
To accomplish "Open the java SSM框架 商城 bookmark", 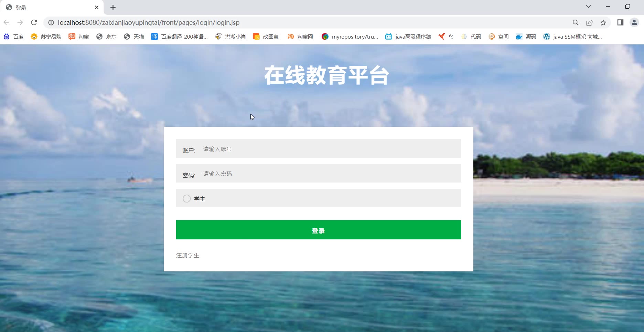I will (572, 37).
